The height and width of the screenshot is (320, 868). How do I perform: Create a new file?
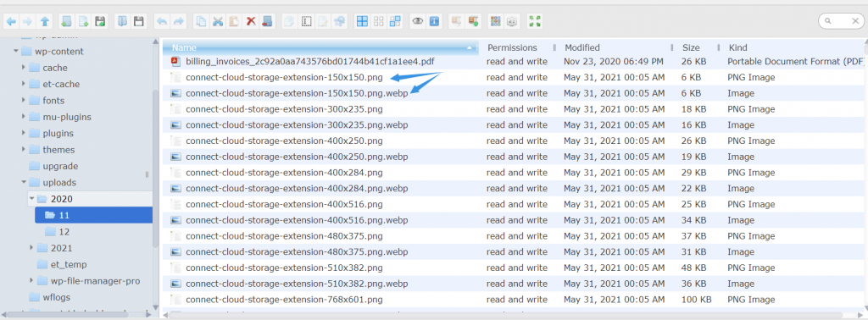tap(83, 21)
